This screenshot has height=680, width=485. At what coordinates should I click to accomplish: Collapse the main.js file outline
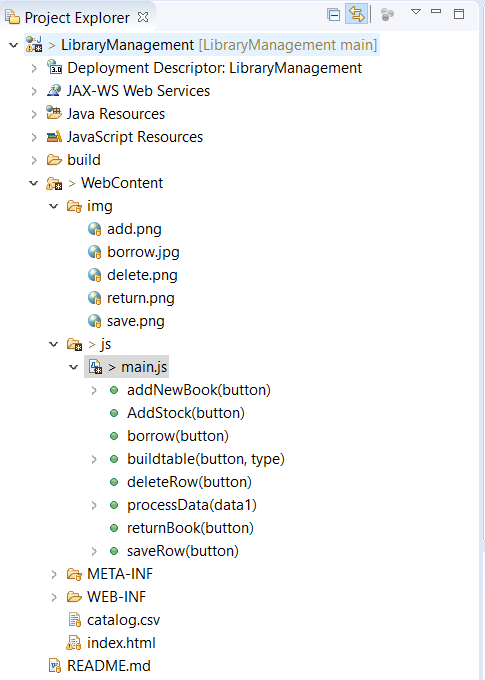[73, 367]
